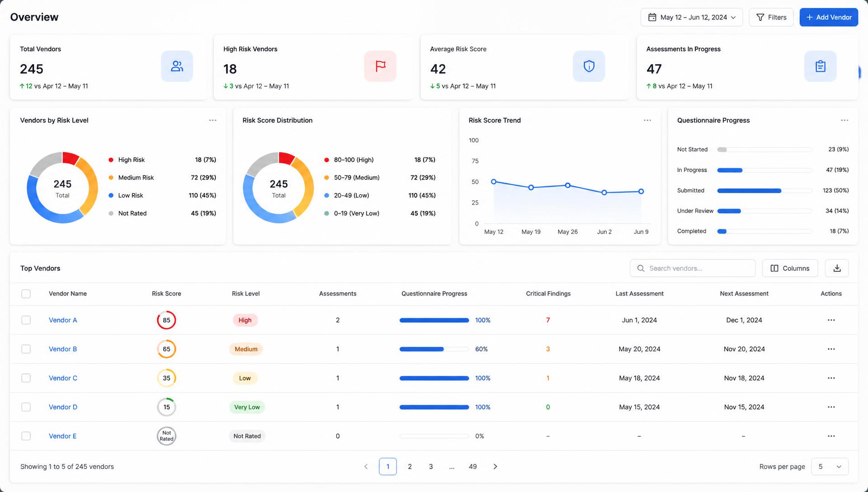Open Vendor B link
This screenshot has height=492, width=868.
(63, 349)
